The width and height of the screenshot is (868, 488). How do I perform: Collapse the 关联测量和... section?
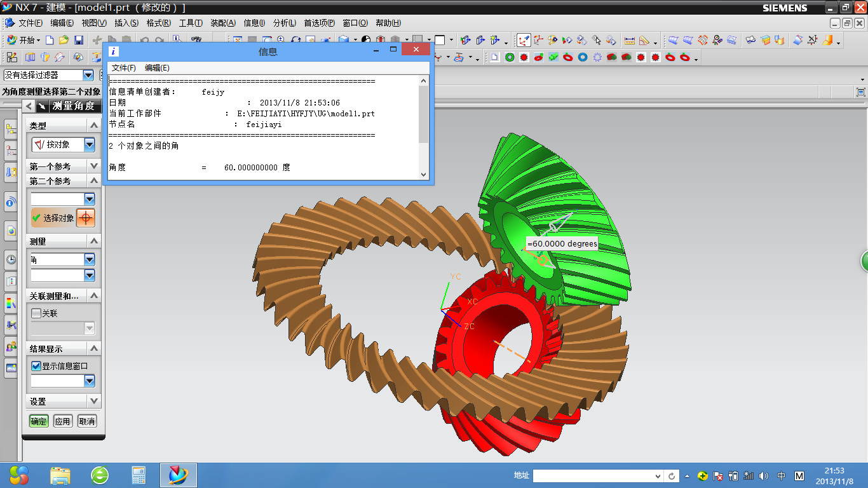pyautogui.click(x=93, y=296)
